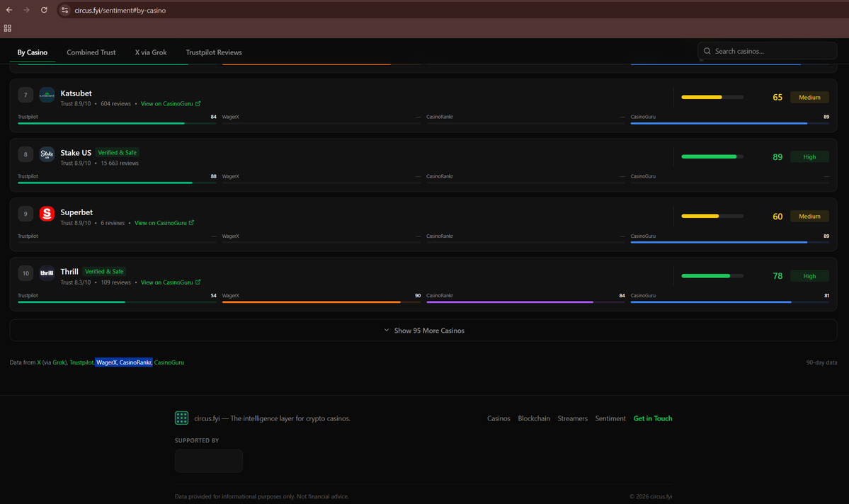Click rank number 10 badge for Thrill
Image resolution: width=849 pixels, height=504 pixels.
point(25,273)
